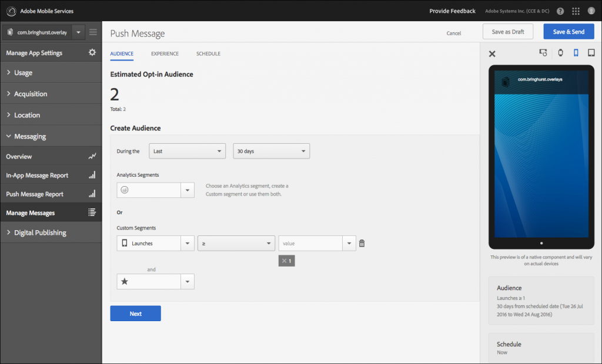The height and width of the screenshot is (364, 602).
Task: Open the Adobe apps grid icon
Action: tap(576, 11)
